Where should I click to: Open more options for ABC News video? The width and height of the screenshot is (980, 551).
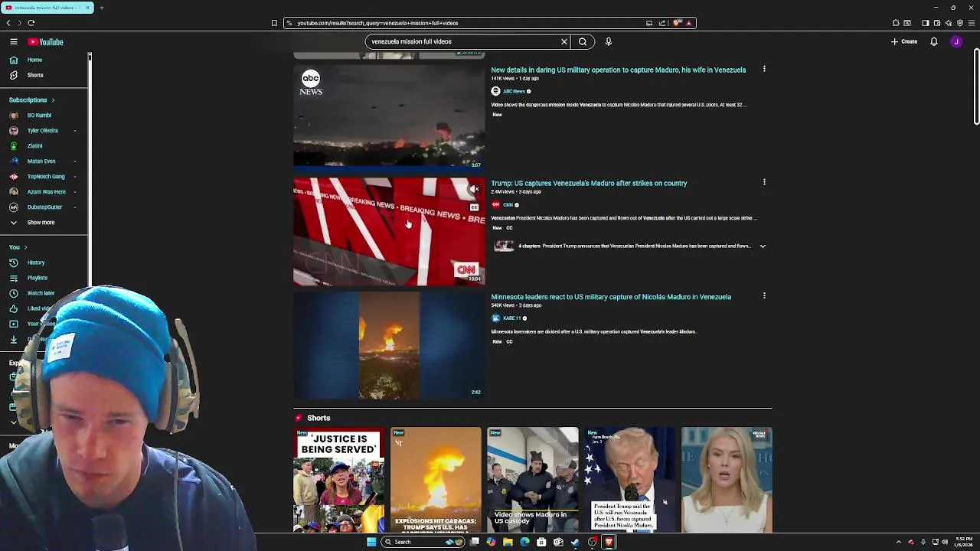[764, 69]
